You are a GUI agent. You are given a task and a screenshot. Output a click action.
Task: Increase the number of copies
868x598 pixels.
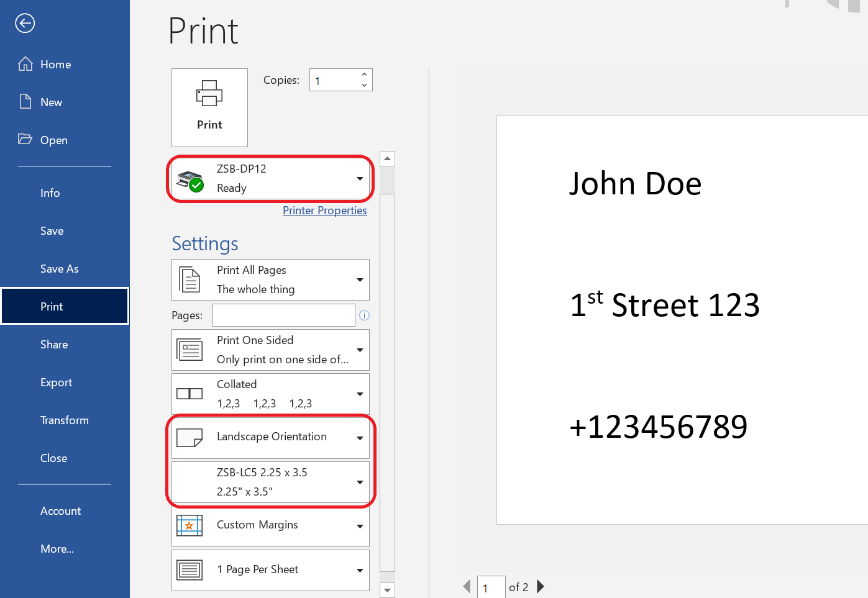(364, 75)
